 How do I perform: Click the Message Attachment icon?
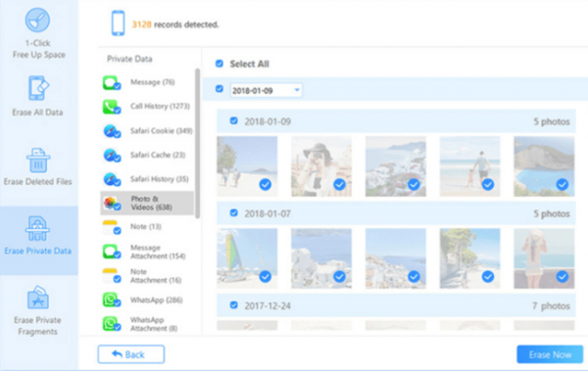tap(112, 252)
